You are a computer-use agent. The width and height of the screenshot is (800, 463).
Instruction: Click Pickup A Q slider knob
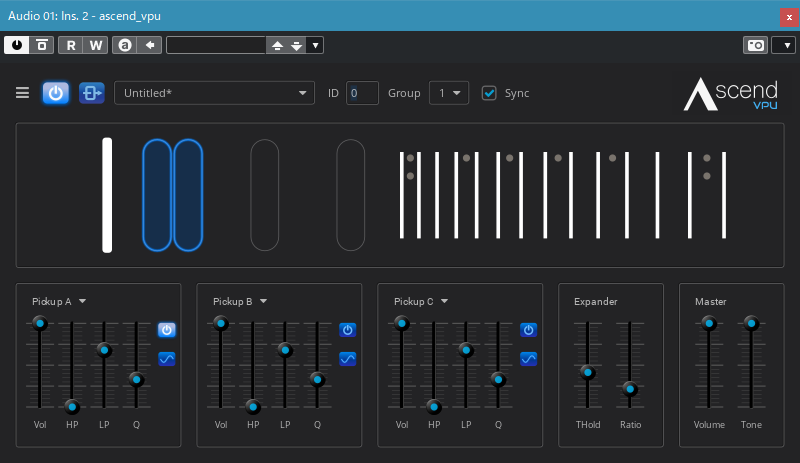pyautogui.click(x=136, y=379)
